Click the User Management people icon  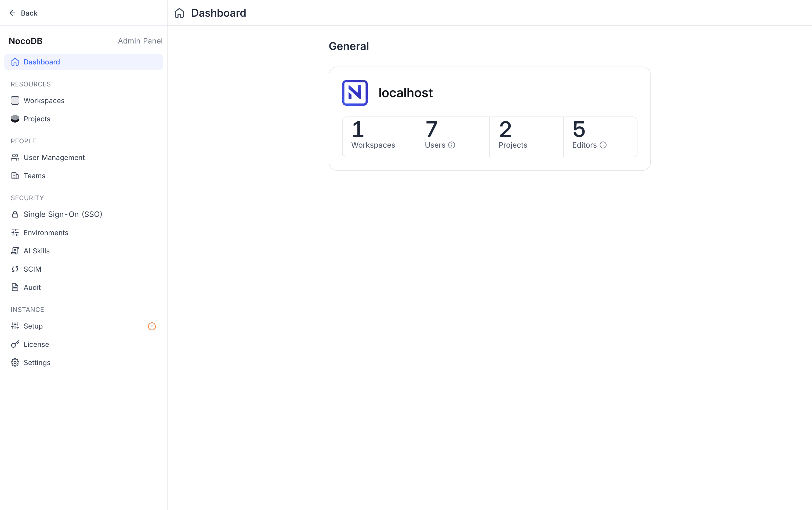[x=15, y=157]
